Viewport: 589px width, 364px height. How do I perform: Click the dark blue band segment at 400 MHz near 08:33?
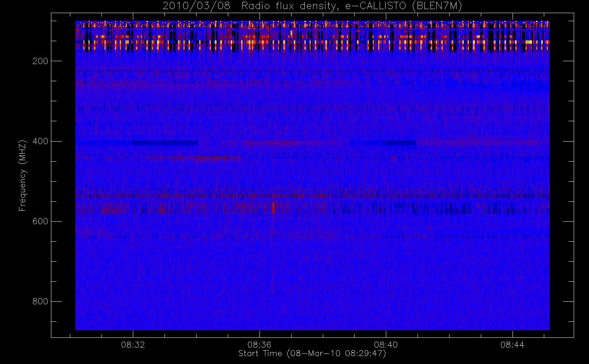coord(165,143)
